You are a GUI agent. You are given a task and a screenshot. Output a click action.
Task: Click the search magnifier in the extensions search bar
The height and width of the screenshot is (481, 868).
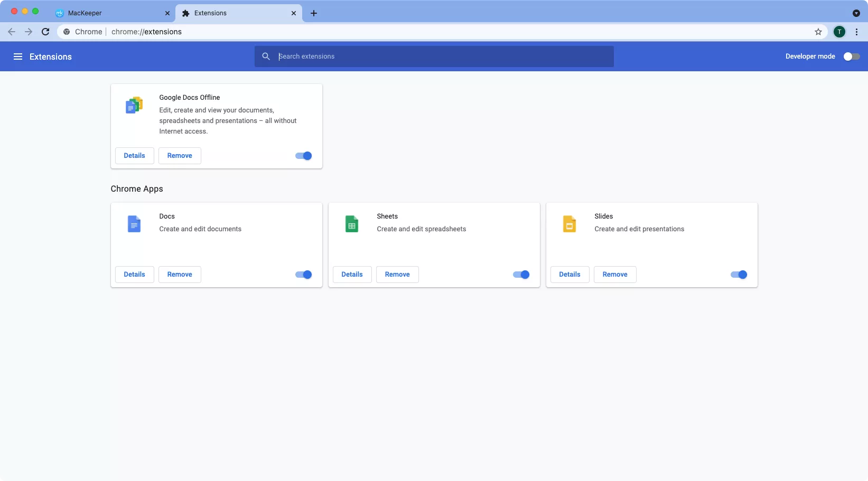(x=266, y=56)
